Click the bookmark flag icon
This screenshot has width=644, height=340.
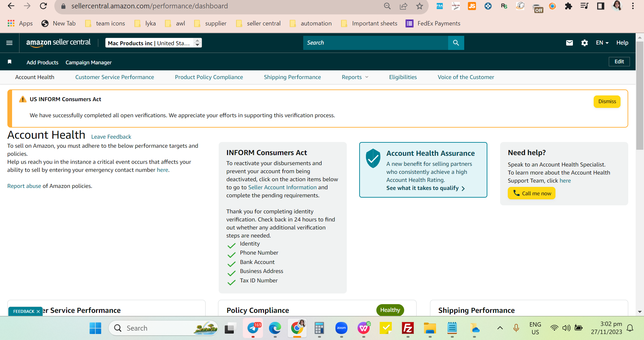pyautogui.click(x=10, y=62)
